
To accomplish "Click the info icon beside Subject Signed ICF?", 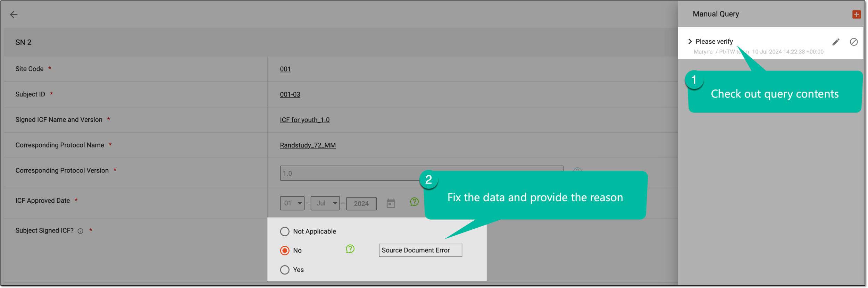I will [80, 231].
